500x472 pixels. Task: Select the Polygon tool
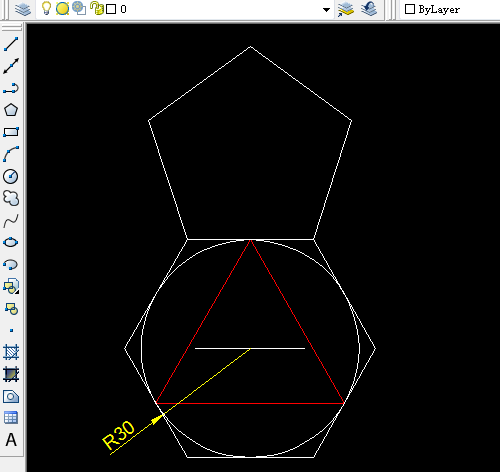coord(11,110)
